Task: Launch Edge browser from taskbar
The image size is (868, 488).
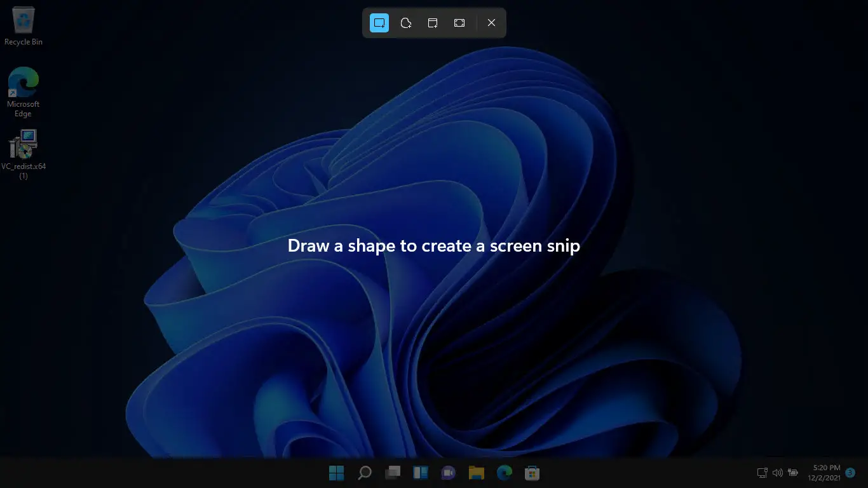Action: (505, 473)
